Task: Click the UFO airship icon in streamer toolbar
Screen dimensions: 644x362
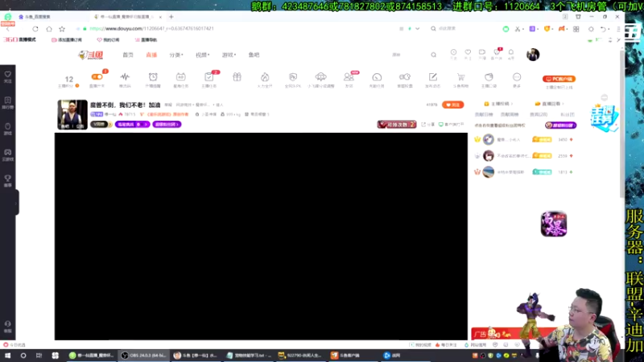Action: (320, 76)
